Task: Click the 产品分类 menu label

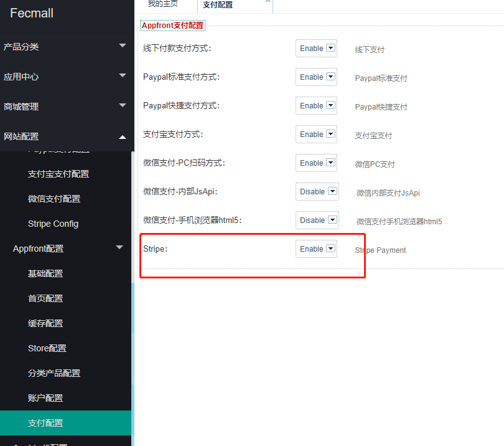Action: click(x=21, y=47)
